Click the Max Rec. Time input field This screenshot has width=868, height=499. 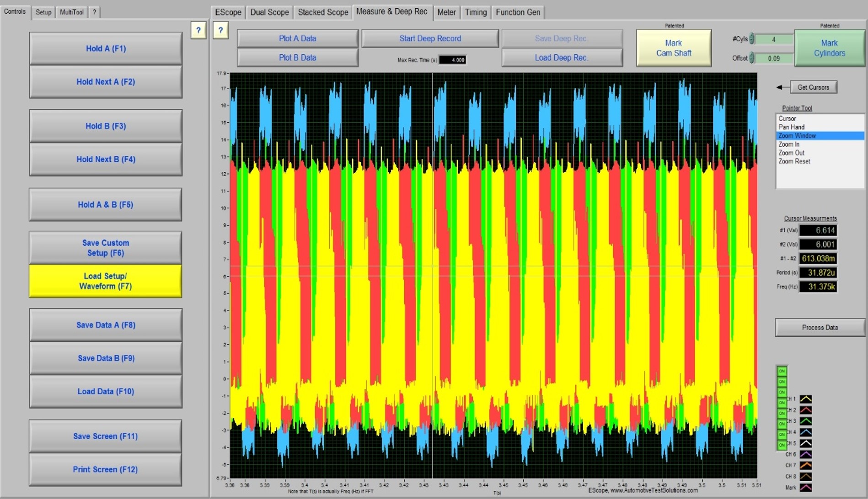click(452, 60)
